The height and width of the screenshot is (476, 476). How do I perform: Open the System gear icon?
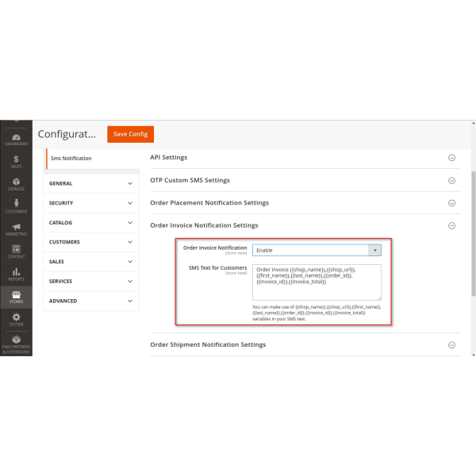(16, 319)
